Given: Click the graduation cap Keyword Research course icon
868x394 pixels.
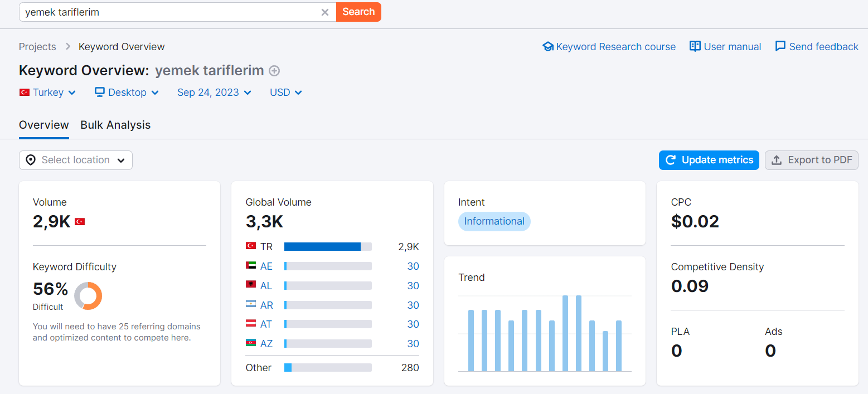Looking at the screenshot, I should [548, 47].
